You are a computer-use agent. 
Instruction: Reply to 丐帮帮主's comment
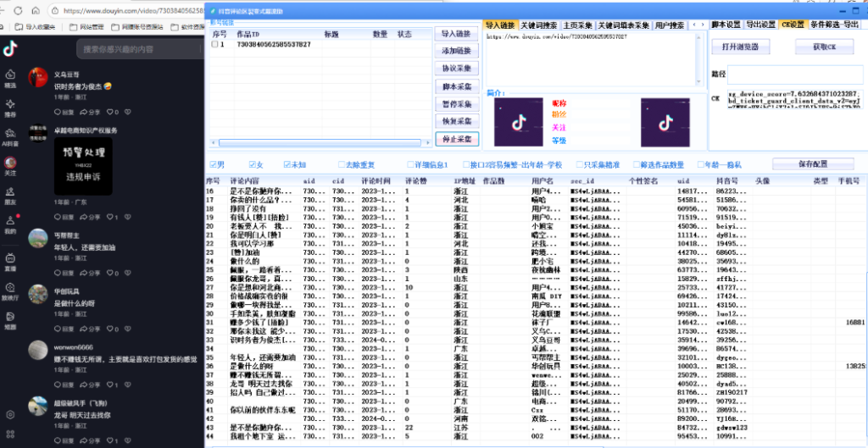click(x=64, y=274)
